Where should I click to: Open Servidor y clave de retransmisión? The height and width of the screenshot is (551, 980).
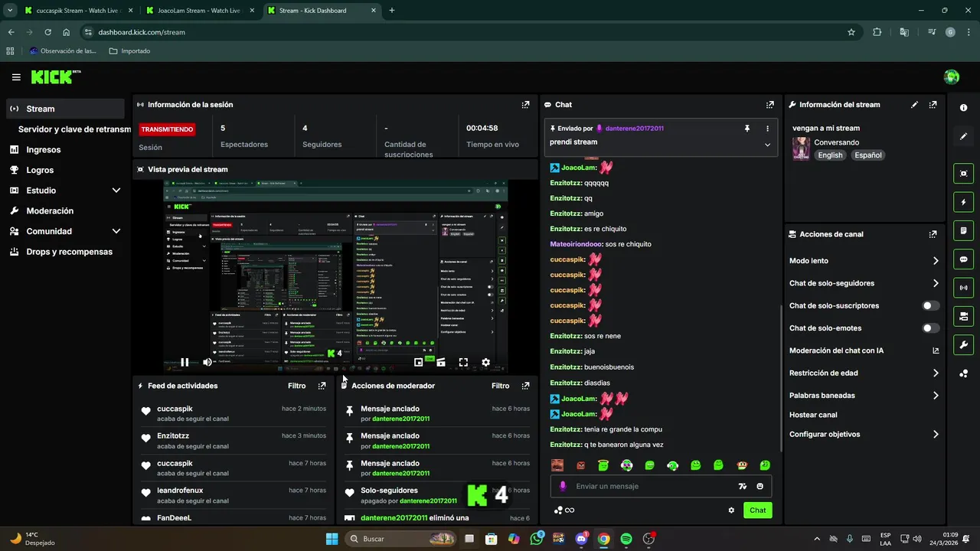click(74, 129)
